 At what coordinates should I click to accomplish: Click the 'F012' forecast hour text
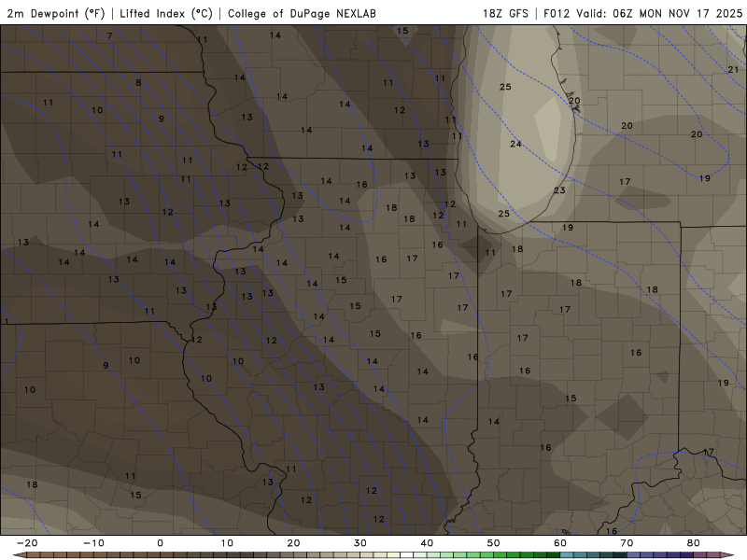click(557, 13)
